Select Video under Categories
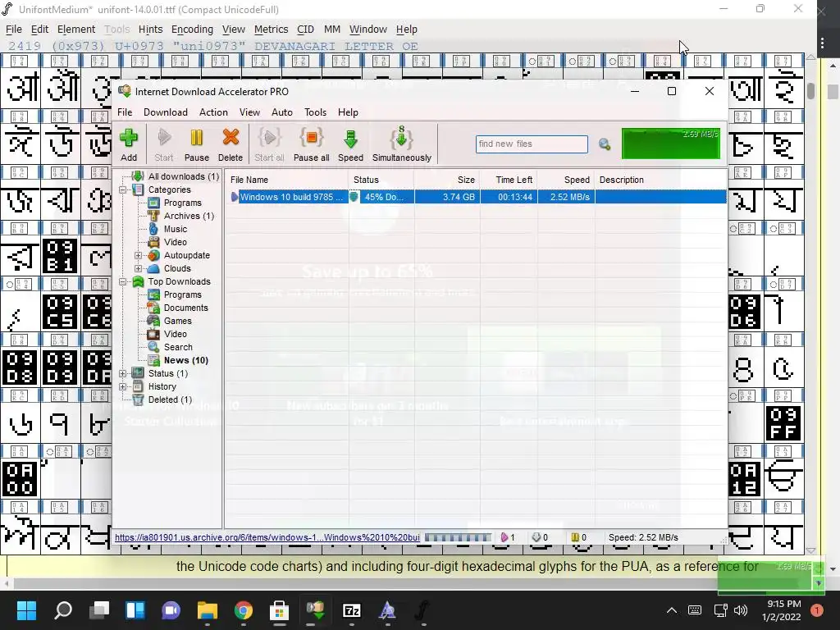This screenshot has width=840, height=630. 176,242
